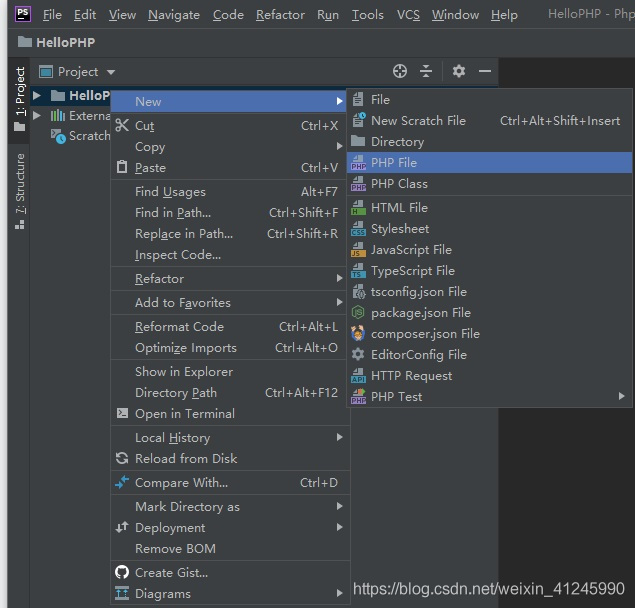
Task: Open the Project view dropdown arrow
Action: [111, 72]
